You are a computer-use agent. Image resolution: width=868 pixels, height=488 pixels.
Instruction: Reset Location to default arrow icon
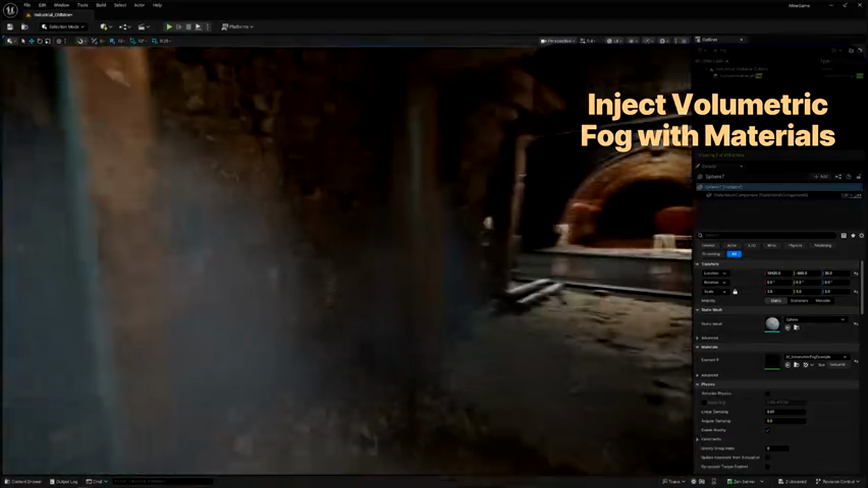coord(856,273)
